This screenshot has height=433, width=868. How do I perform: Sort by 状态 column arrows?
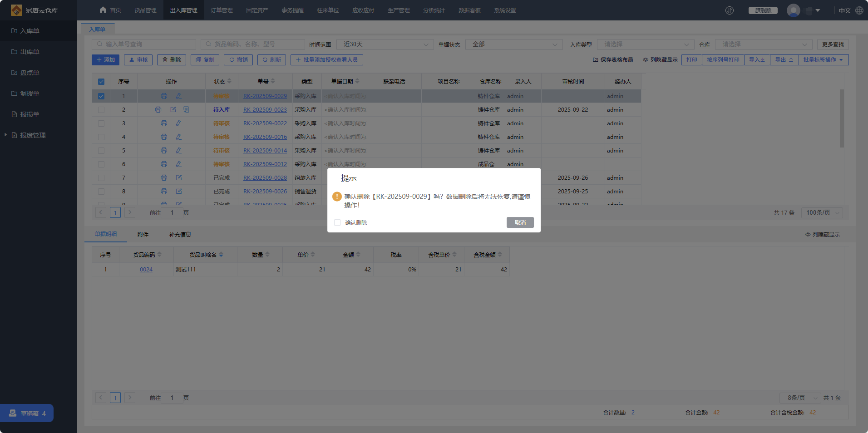click(x=229, y=81)
